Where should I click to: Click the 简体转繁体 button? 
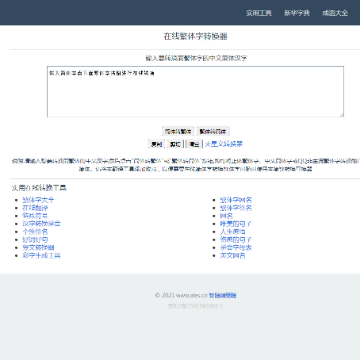click(178, 131)
